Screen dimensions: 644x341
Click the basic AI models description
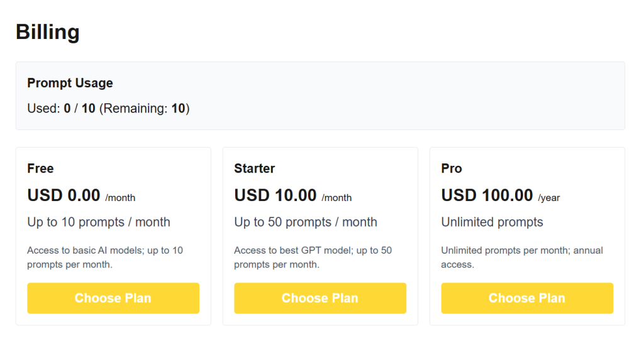pos(105,257)
